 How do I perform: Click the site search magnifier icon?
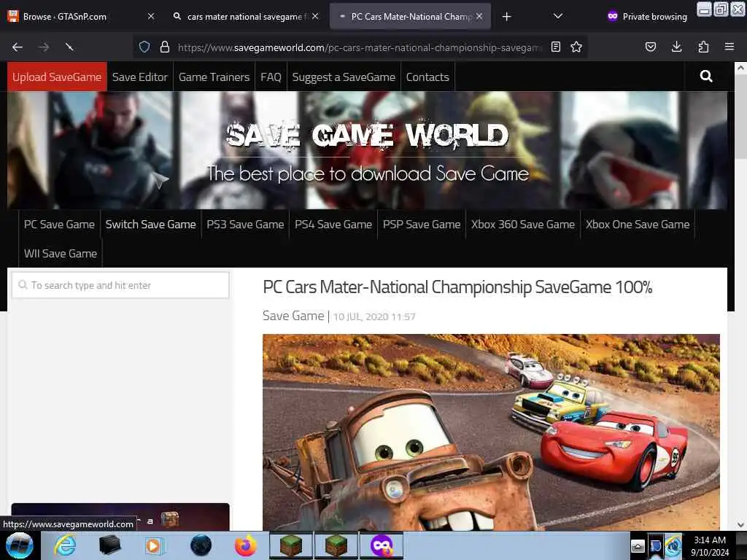[x=706, y=76]
